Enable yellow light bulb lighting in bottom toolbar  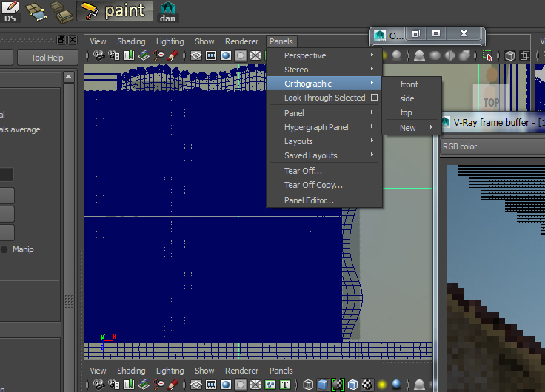pos(382,385)
